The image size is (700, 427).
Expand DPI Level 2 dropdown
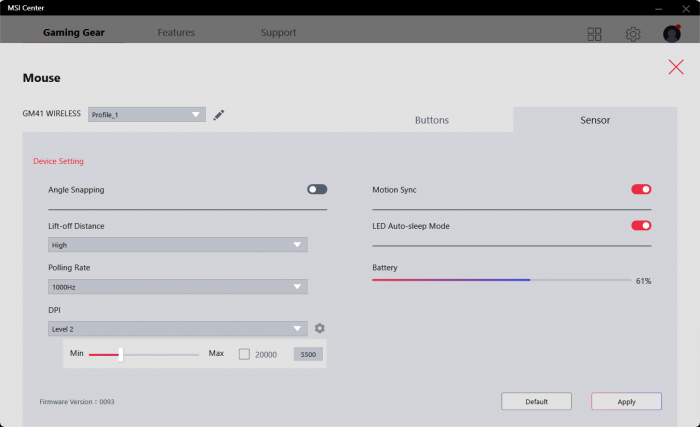[178, 329]
